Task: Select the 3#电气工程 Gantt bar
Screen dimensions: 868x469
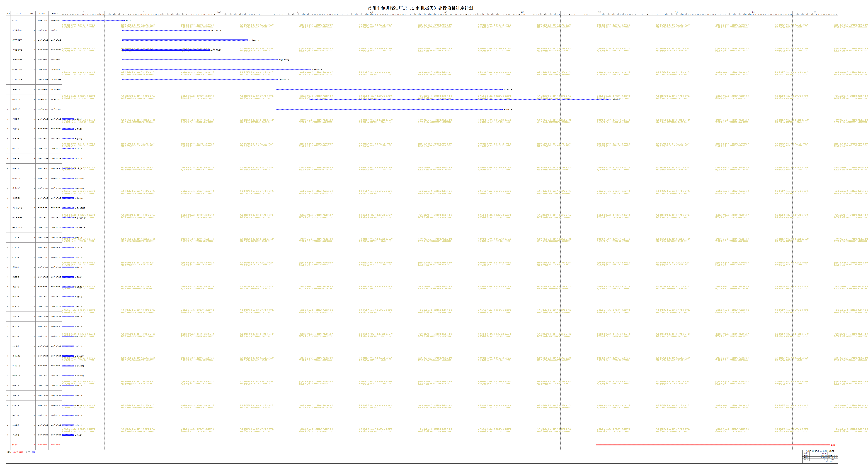Action: click(68, 346)
